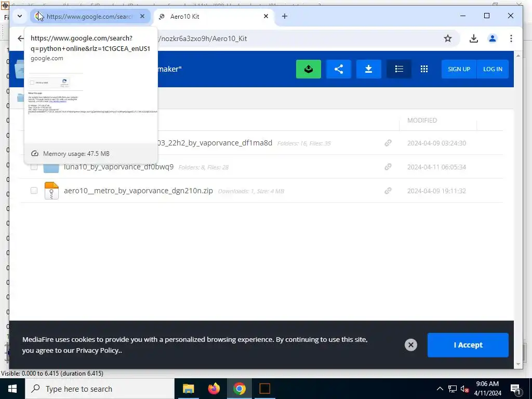
Task: Copy link for the luna10 folder row
Action: (388, 167)
